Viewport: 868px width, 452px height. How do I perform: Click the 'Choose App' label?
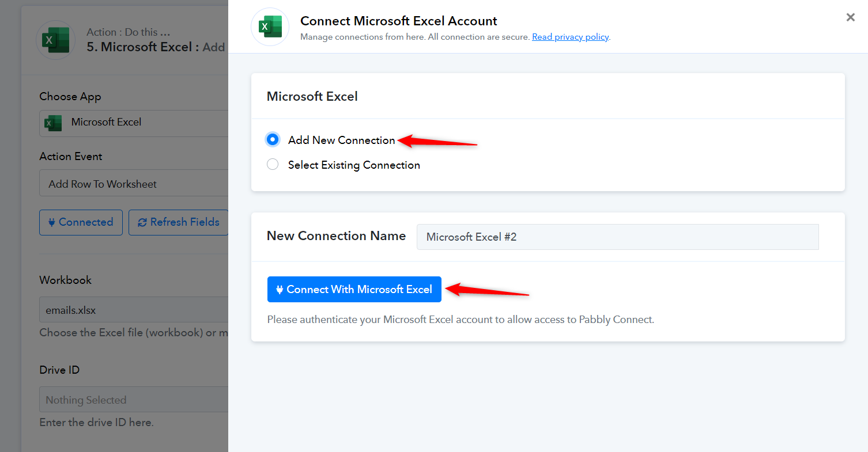[x=70, y=97]
